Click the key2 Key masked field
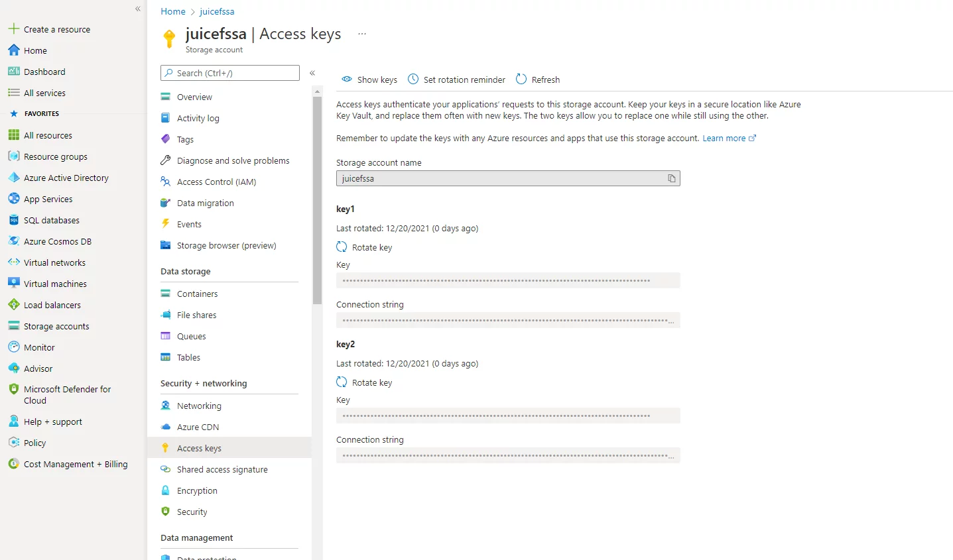Screen dimensions: 953x560 (x=508, y=416)
